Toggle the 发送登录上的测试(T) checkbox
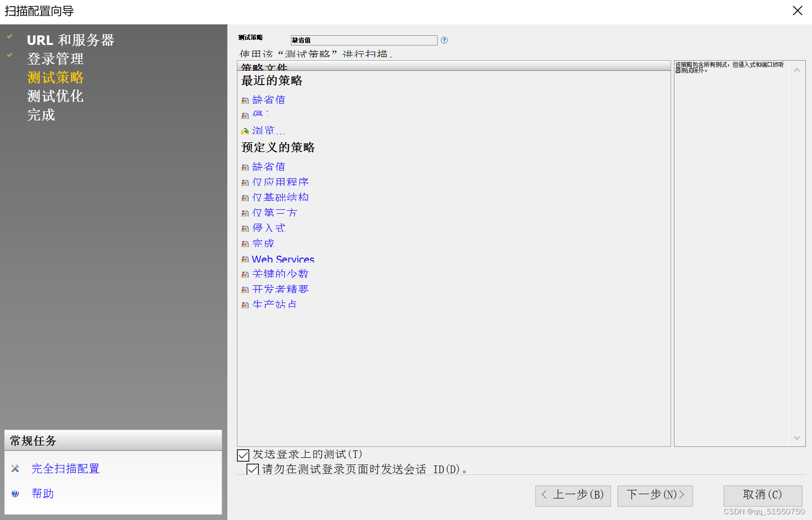 pos(243,455)
